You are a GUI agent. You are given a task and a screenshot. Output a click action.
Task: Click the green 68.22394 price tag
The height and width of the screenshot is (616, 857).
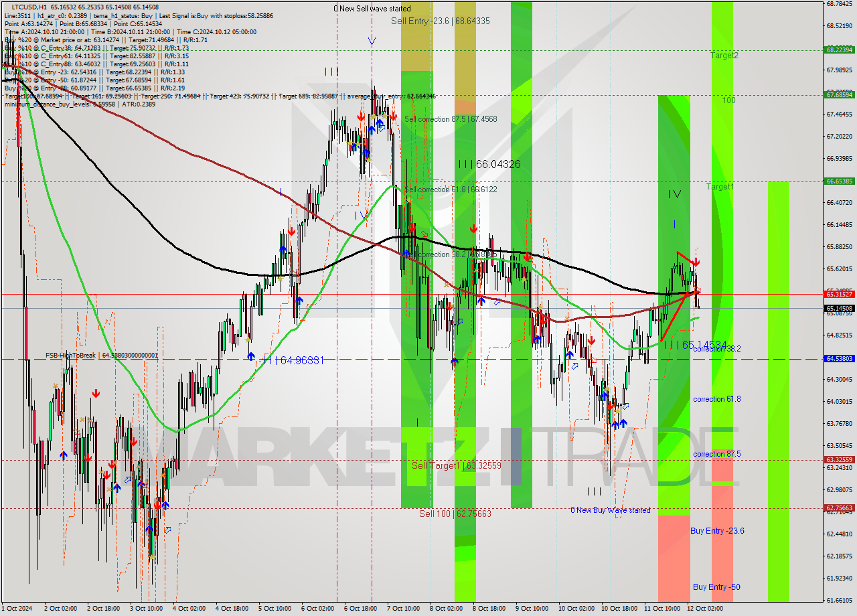840,50
